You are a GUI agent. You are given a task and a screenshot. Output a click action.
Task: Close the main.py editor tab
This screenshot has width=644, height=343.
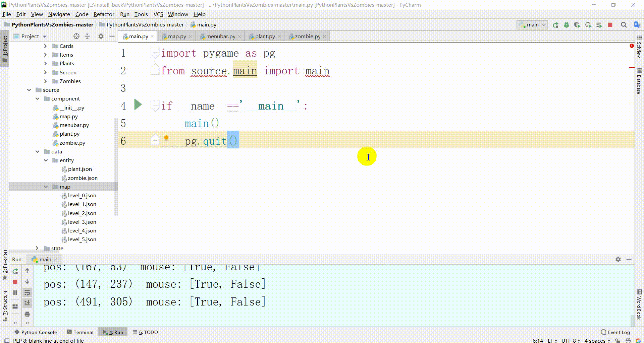tap(152, 36)
